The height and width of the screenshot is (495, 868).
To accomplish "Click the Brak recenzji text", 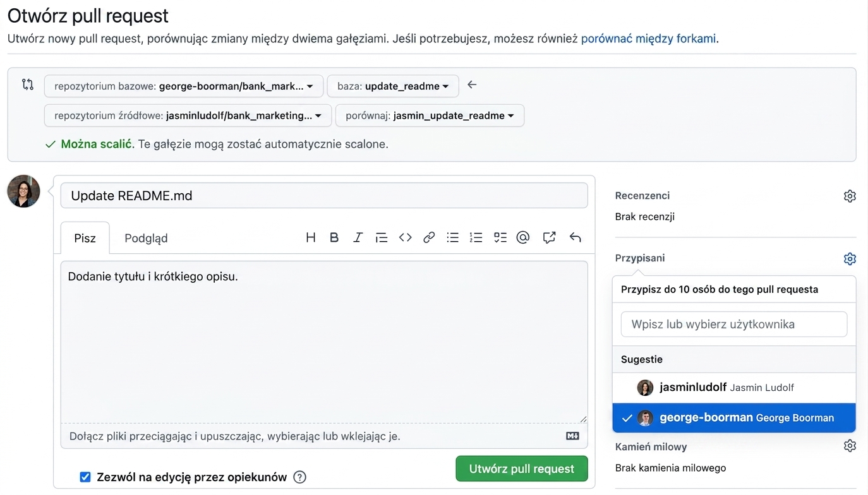I will (645, 217).
